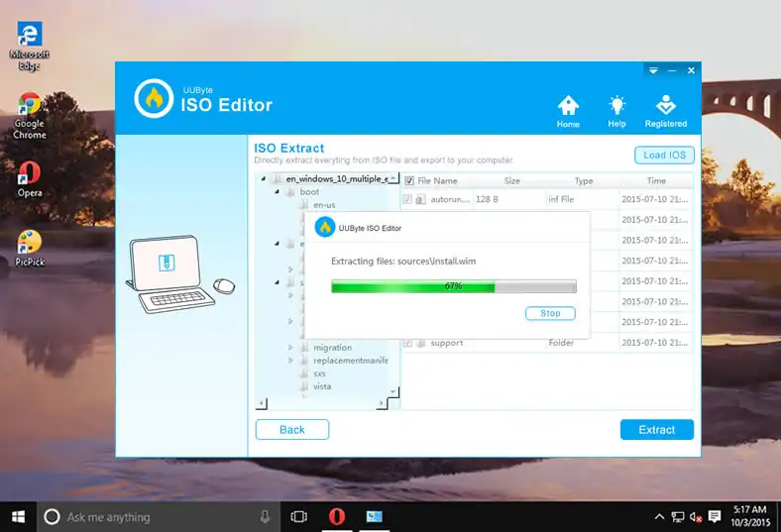Collapse the en_windows_10_multiple root node
The image size is (781, 532).
tap(264, 179)
